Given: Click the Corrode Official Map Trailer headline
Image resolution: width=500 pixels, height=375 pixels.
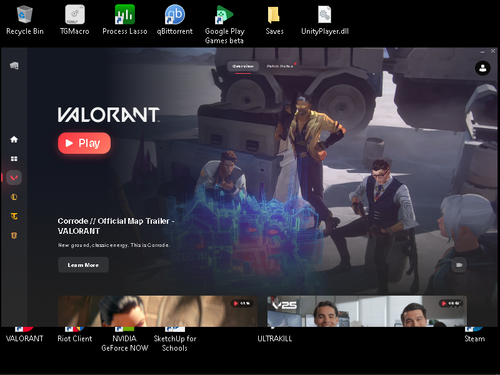Looking at the screenshot, I should click(116, 226).
